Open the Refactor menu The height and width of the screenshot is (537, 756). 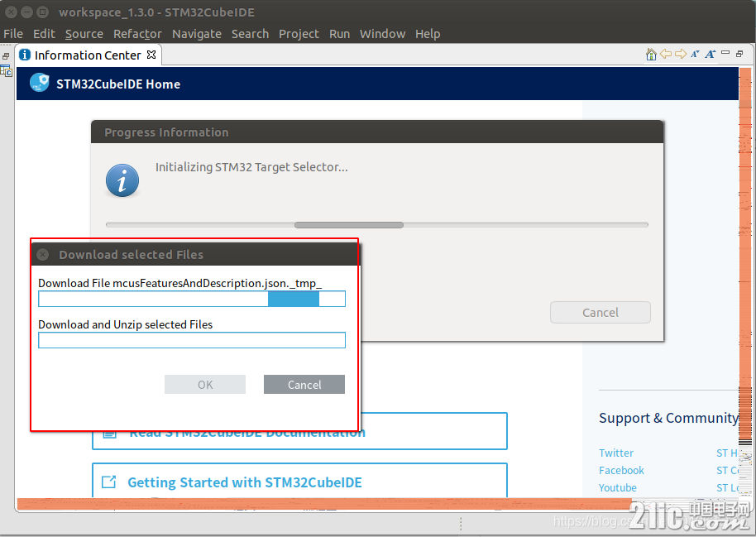point(137,34)
